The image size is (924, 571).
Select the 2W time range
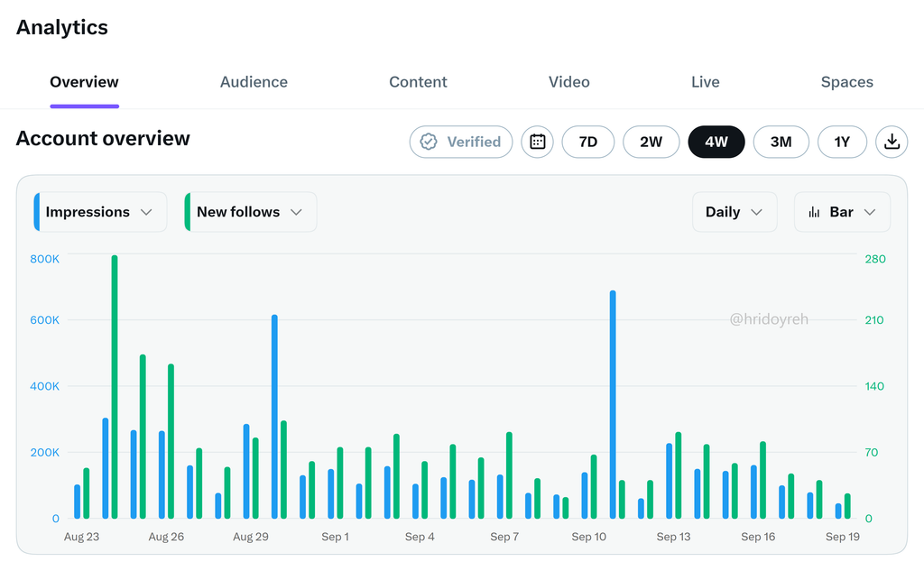click(x=651, y=142)
